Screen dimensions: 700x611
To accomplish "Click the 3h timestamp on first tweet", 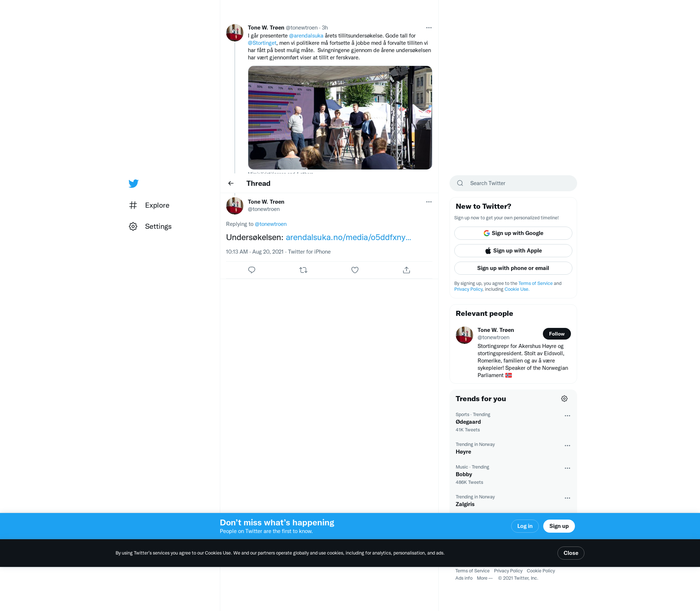I will pyautogui.click(x=325, y=28).
